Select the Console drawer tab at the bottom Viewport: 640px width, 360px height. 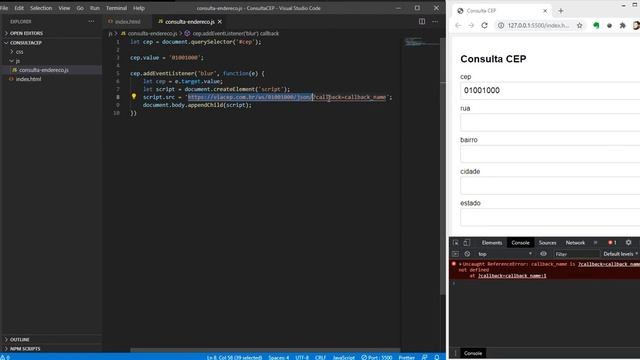pos(473,353)
